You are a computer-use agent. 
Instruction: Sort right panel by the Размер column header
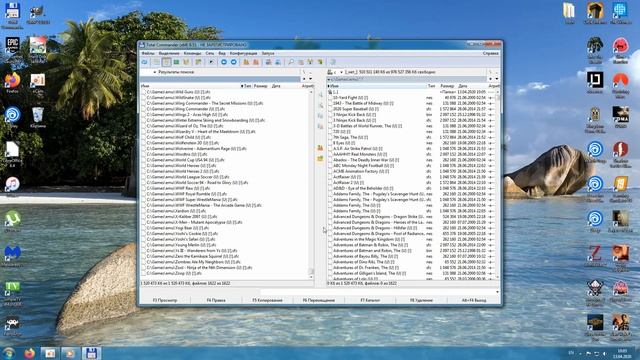pos(447,86)
